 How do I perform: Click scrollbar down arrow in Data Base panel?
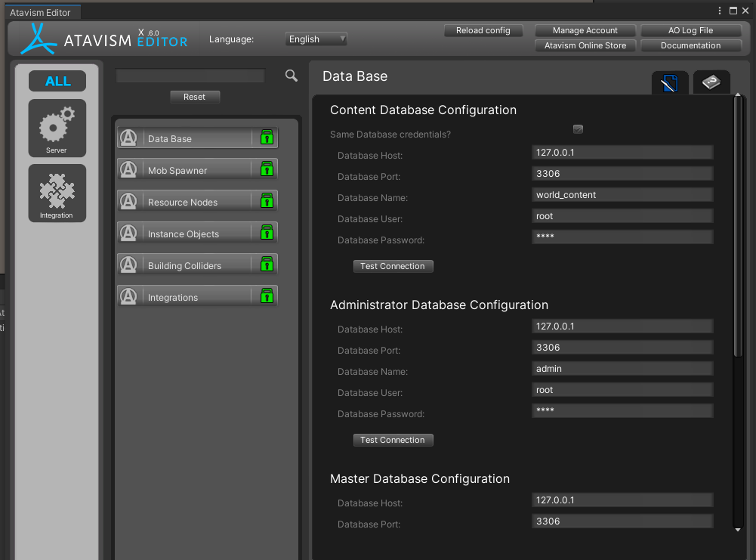(x=738, y=530)
